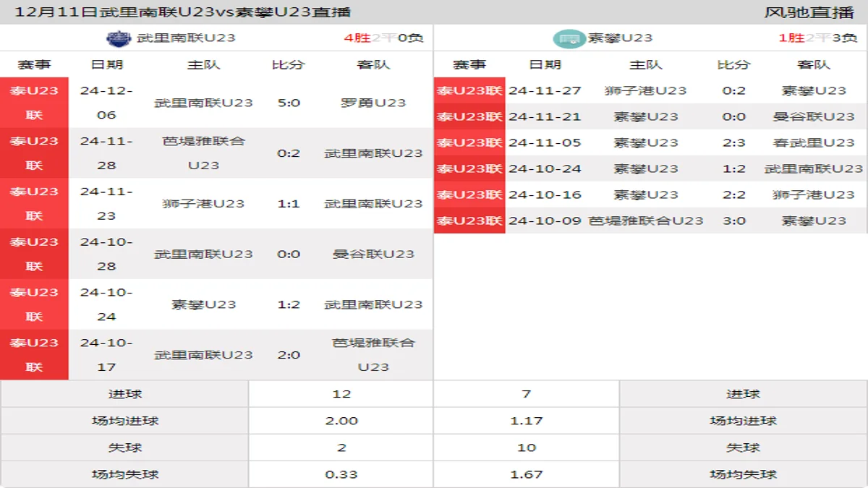Select 芭堤雅联合U23 away team in the 24-10-17 row
868x488 pixels.
(373, 355)
